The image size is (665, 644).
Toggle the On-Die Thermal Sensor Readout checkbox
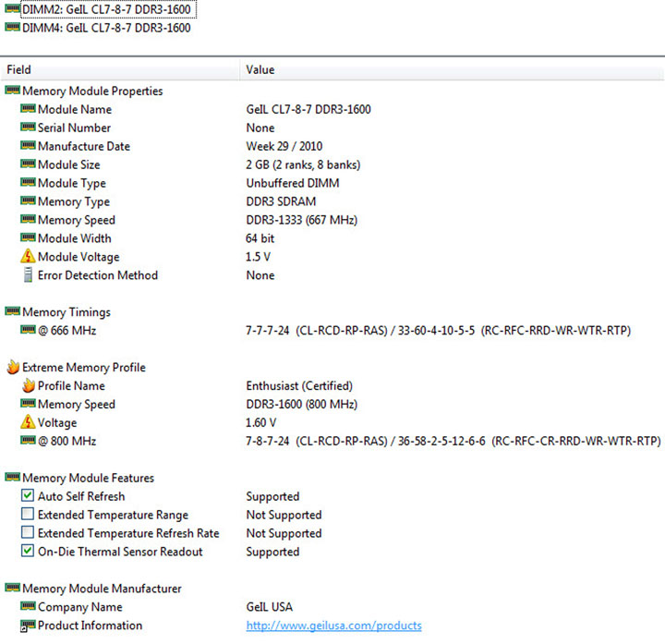point(28,551)
